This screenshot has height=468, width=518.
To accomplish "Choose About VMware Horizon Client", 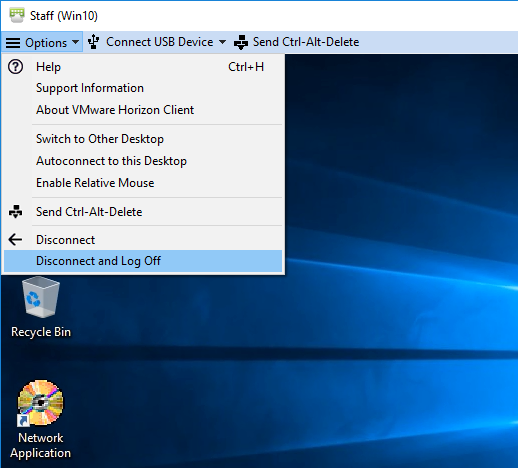I will (143, 110).
